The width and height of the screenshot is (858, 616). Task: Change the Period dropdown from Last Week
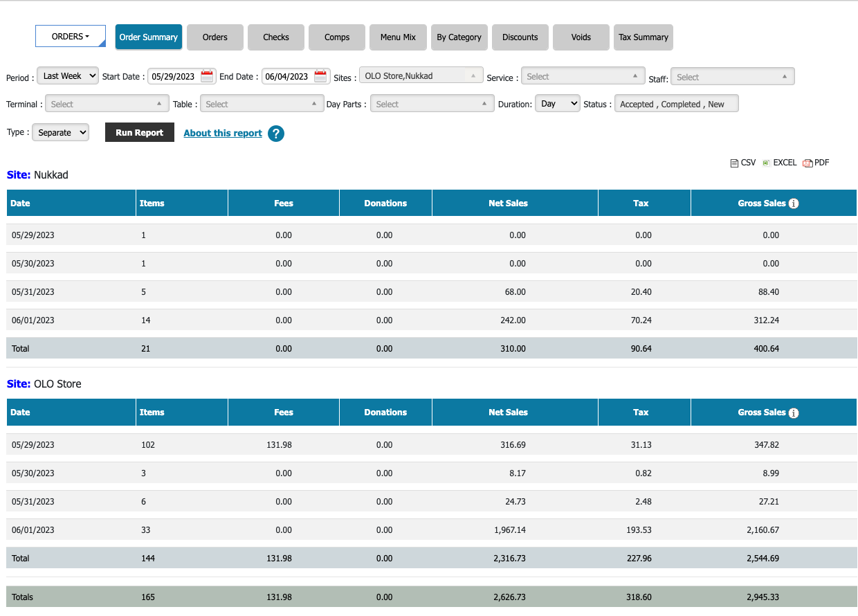pos(68,76)
